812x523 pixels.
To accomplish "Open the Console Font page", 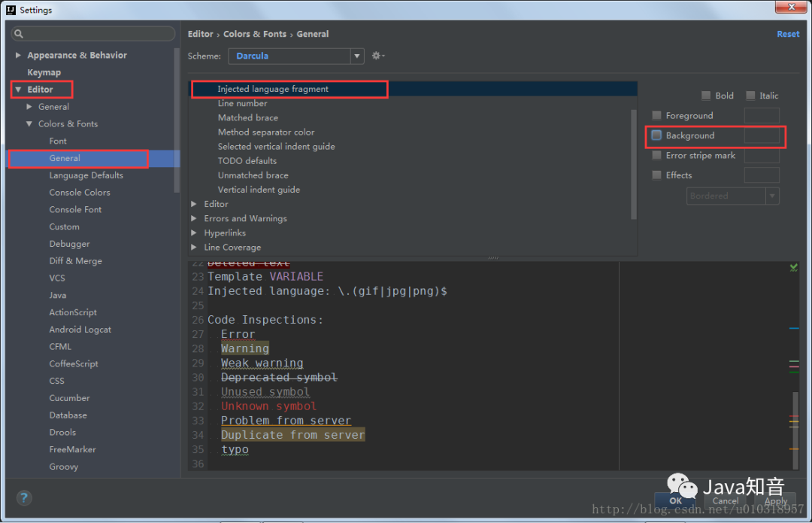I will coord(75,209).
